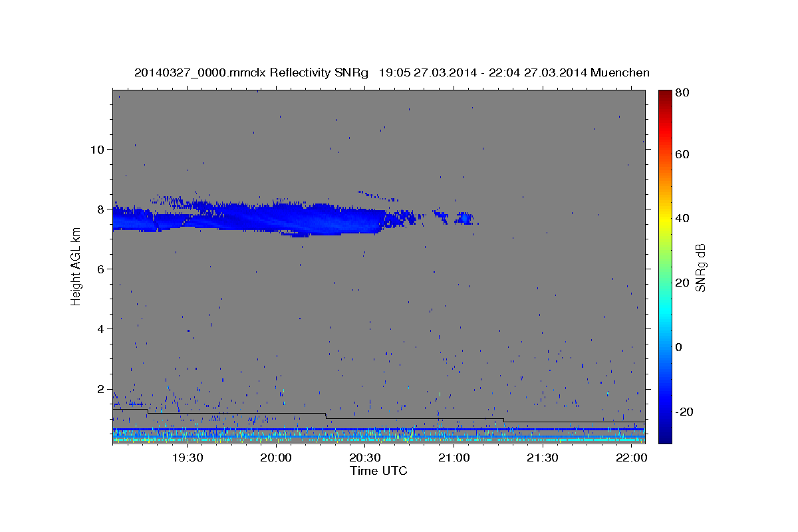The height and width of the screenshot is (532, 798).
Task: Click the cyan ground clutter band at plot bottom
Action: click(x=378, y=440)
